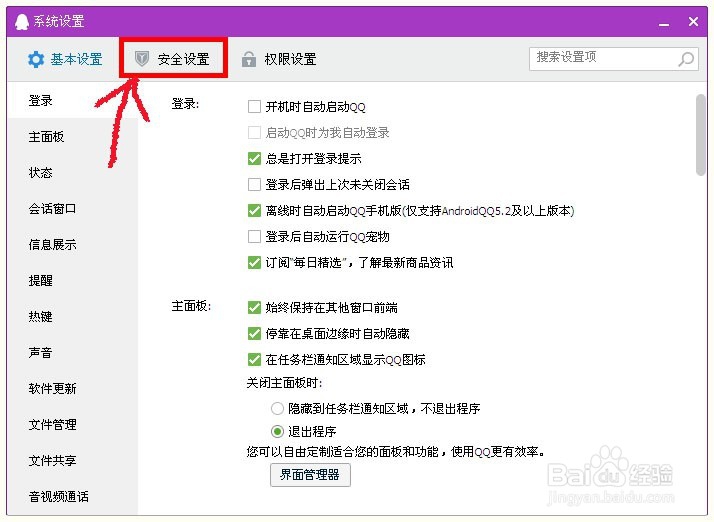Enable 登录后弹出上次未关闭会话
Screen dimensions: 714x522
point(254,184)
